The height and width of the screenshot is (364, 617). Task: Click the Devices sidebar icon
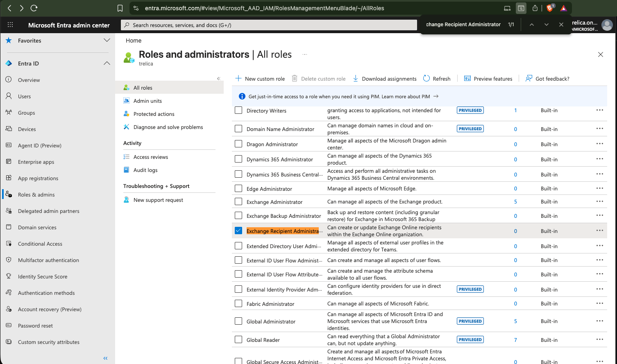click(x=9, y=129)
